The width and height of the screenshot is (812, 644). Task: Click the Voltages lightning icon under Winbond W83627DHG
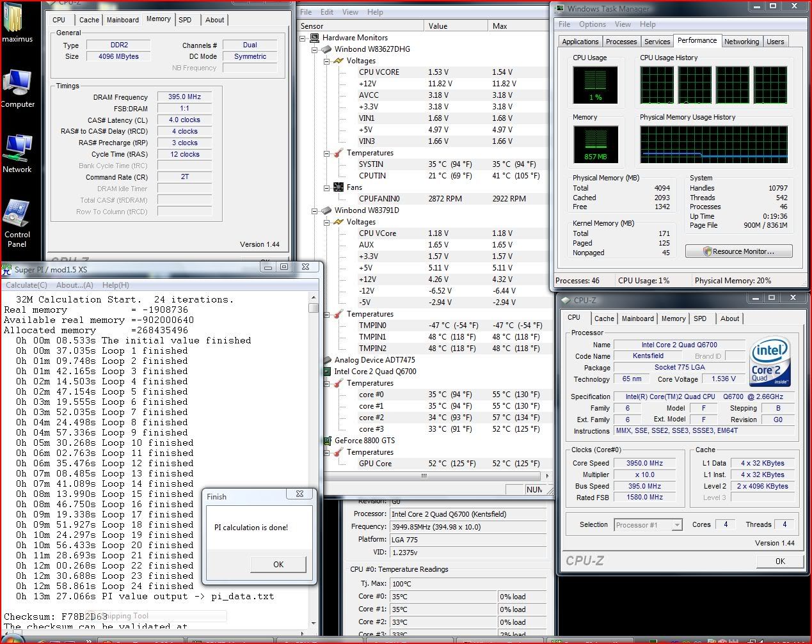click(338, 61)
